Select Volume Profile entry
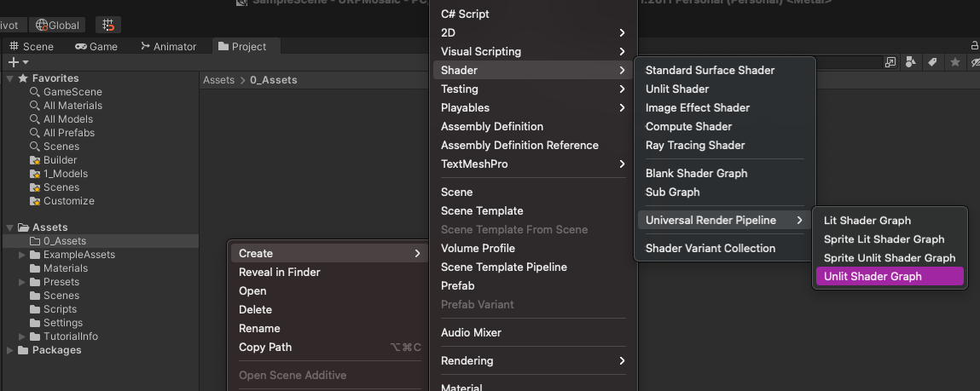 (x=533, y=248)
